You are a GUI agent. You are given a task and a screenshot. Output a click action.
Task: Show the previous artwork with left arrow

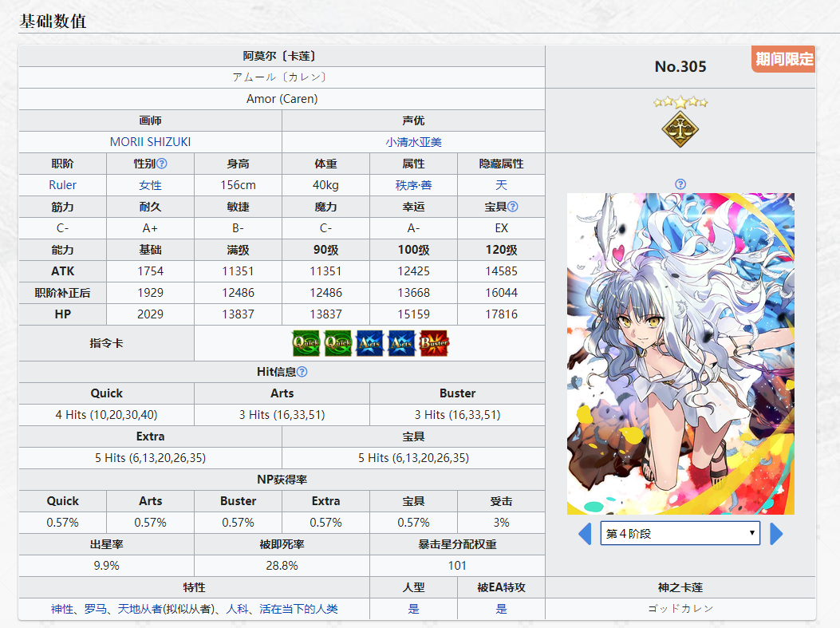click(x=584, y=534)
